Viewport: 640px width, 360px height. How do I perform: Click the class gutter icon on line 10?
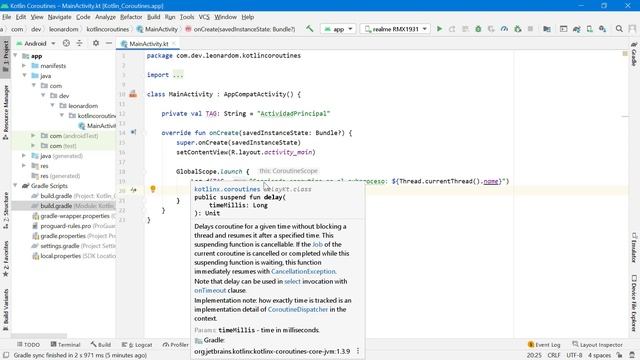point(133,94)
